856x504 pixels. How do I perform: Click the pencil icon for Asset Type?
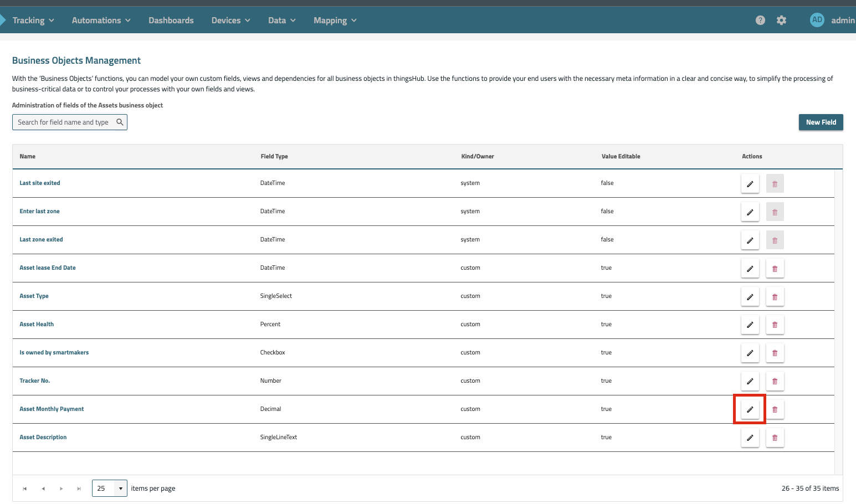(750, 296)
